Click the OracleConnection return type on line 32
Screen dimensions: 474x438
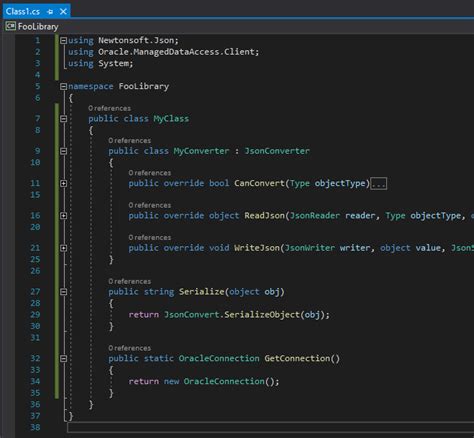point(219,359)
